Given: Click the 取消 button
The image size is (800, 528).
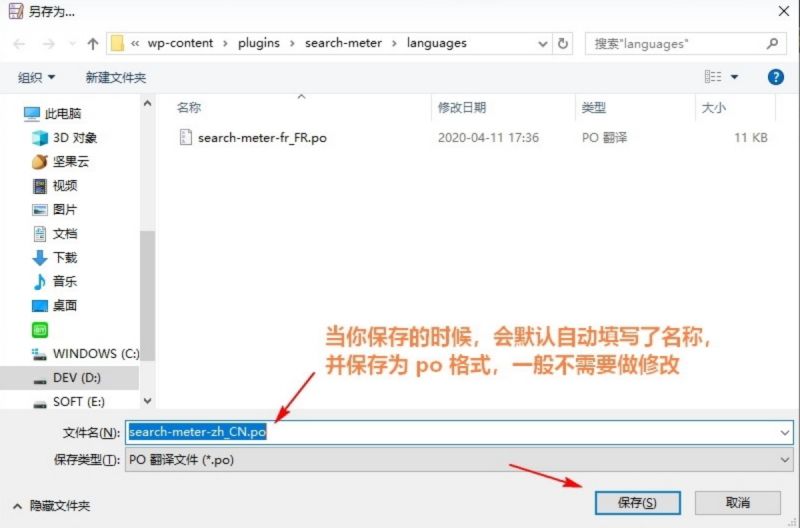Looking at the screenshot, I should click(738, 502).
